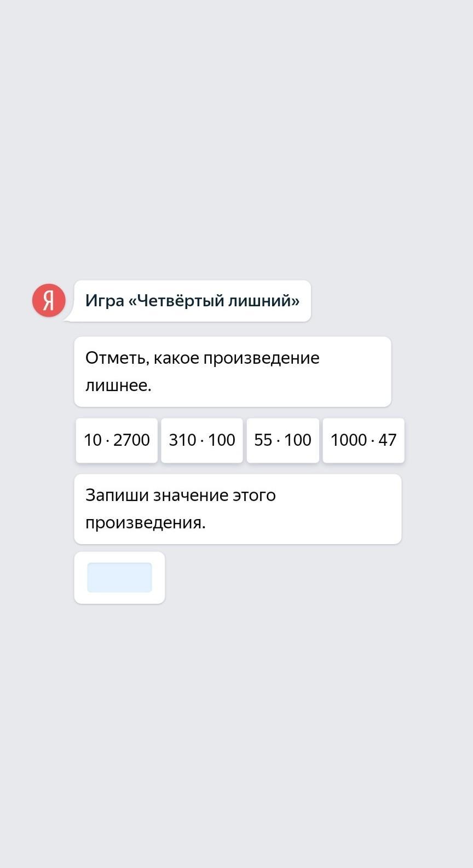Choose the last product tile in the row
Image resolution: width=473 pixels, height=868 pixels.
[x=363, y=440]
